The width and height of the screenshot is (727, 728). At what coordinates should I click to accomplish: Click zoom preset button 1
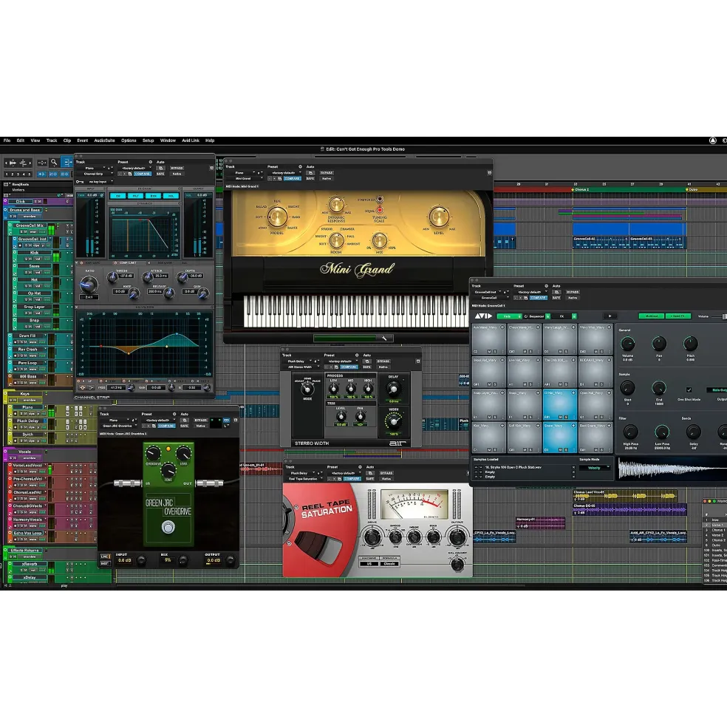click(7, 174)
